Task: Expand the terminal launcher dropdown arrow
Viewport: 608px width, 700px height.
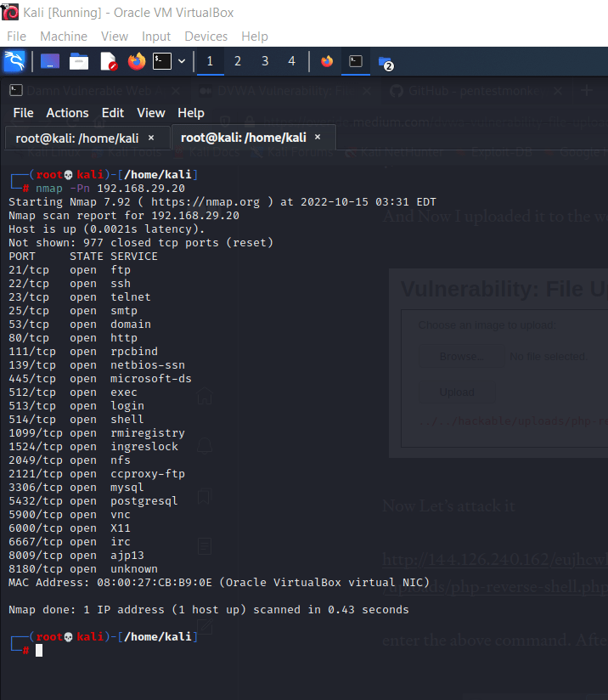Action: point(182,61)
